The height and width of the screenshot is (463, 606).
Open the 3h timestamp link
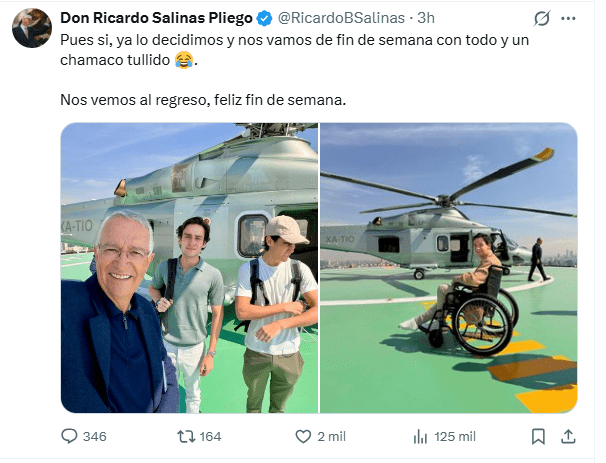click(x=426, y=18)
